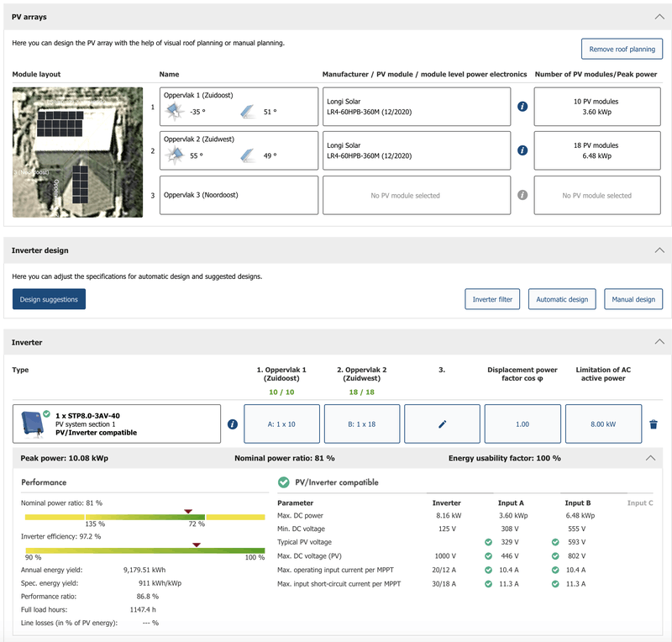Collapse the Inverter design section

pos(659,250)
